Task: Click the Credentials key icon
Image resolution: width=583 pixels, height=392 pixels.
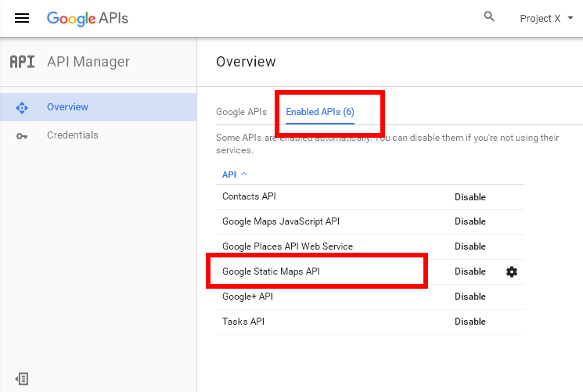Action: click(22, 136)
